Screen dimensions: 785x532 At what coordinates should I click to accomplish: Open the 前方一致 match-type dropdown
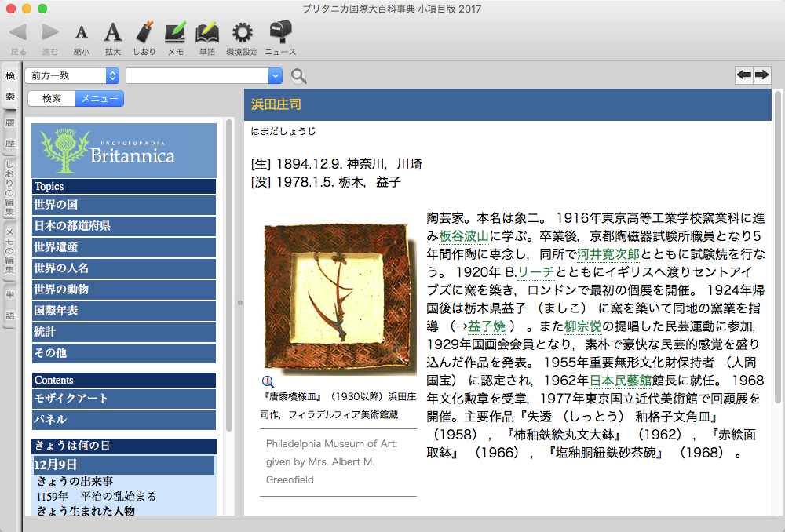click(72, 75)
